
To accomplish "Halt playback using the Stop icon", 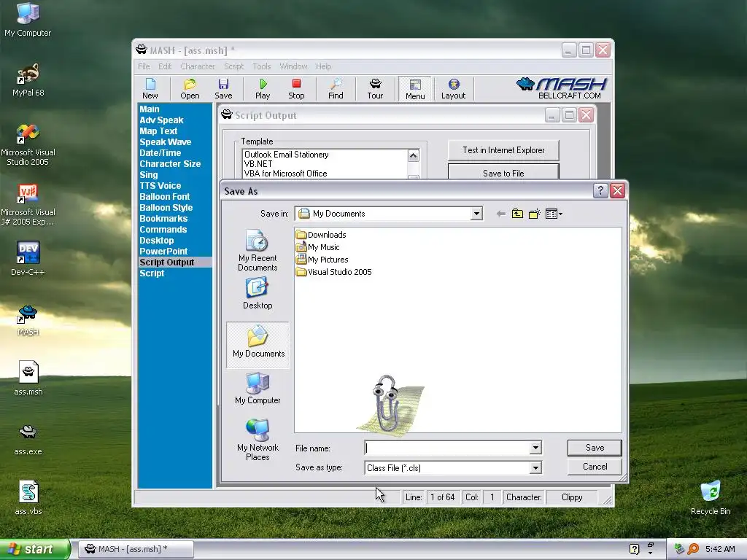I will pyautogui.click(x=296, y=89).
